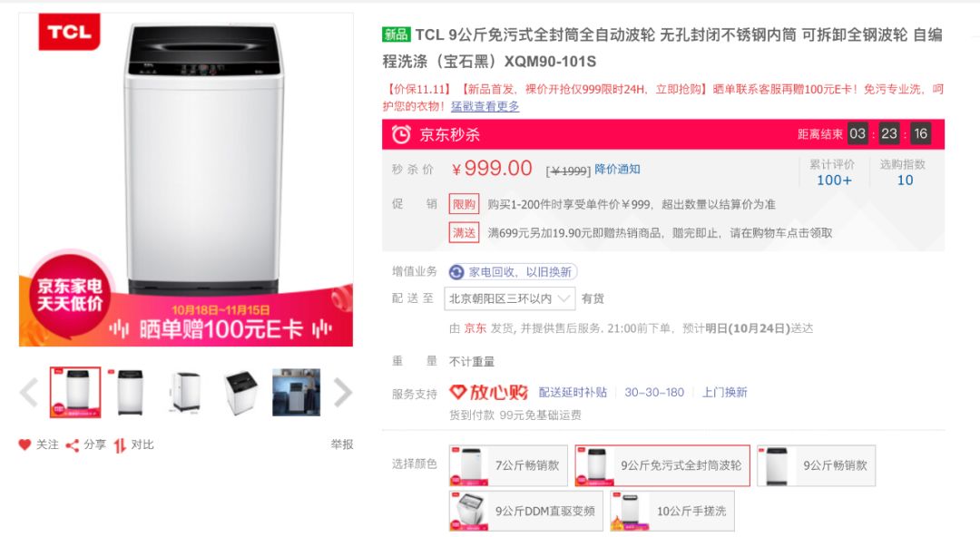Screen dimensions: 980x537
Task: Click the 分享 share icon
Action: (73, 444)
